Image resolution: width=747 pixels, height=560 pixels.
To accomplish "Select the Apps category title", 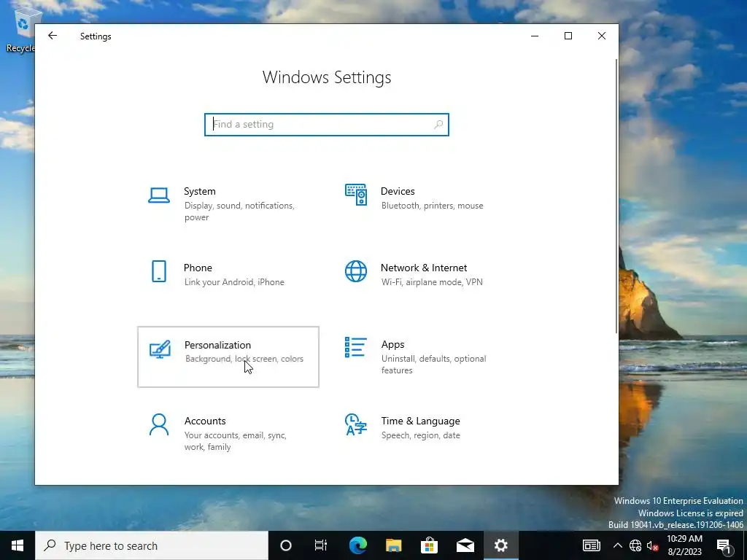I will coord(393,344).
